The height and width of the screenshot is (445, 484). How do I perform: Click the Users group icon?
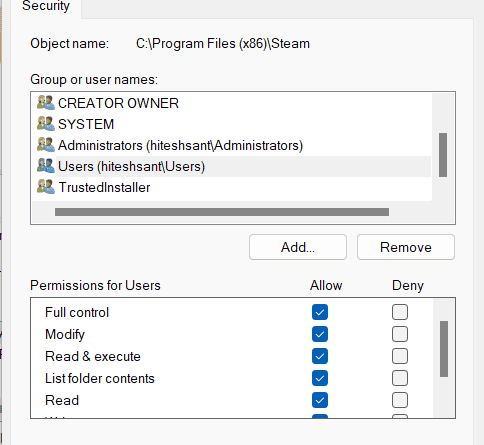46,166
